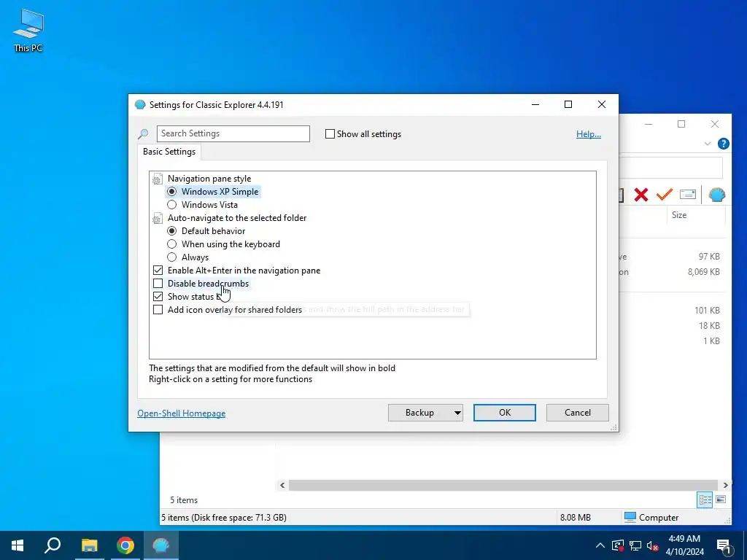747x560 pixels.
Task: Uncheck Enable Alt+Enter in navigation pane
Action: [158, 271]
